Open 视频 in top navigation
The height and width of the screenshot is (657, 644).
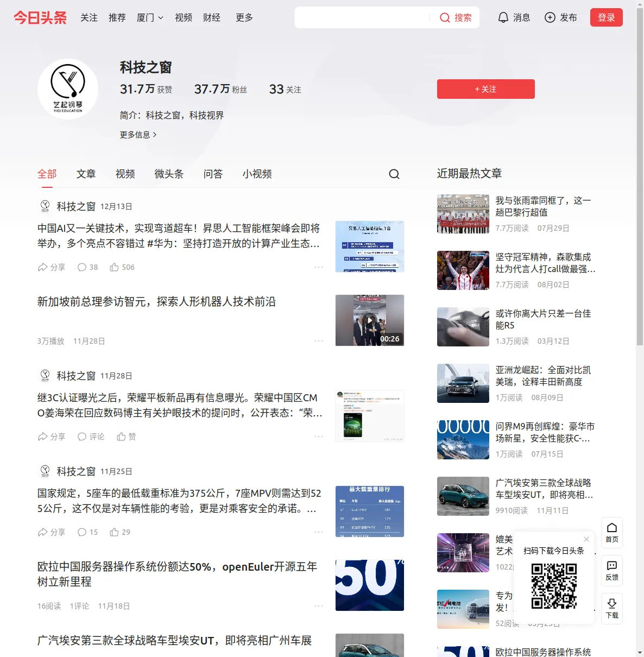(184, 17)
